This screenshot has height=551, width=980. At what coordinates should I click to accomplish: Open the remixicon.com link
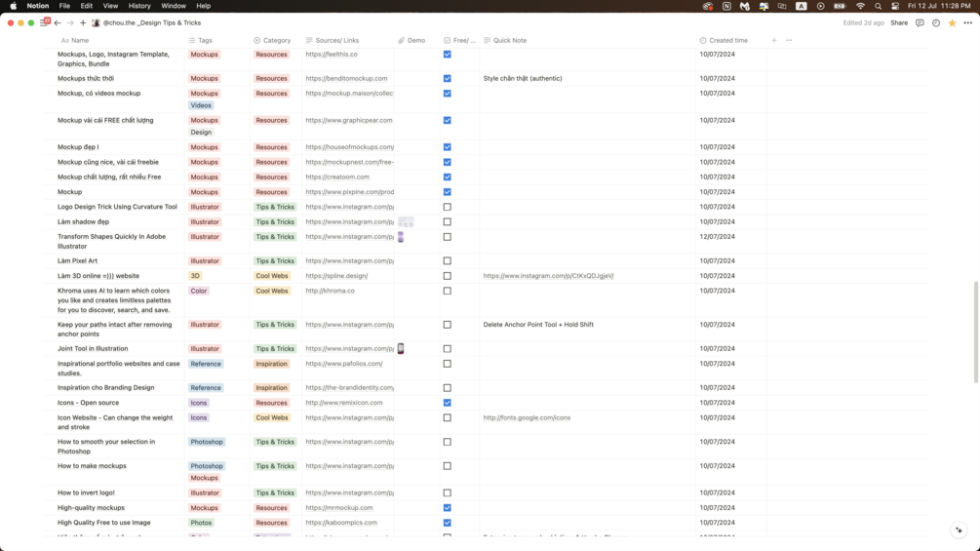344,403
